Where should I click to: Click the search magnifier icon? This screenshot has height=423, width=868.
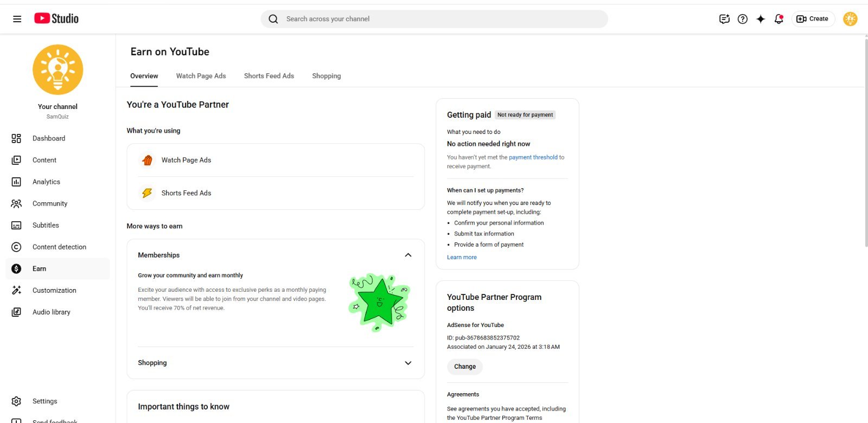[273, 19]
